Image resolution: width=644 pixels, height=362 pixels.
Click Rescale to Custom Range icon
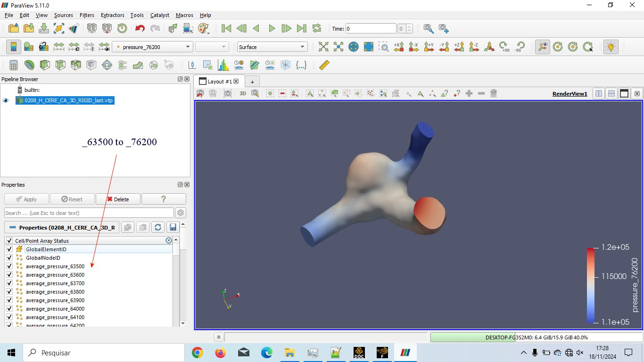pyautogui.click(x=74, y=47)
